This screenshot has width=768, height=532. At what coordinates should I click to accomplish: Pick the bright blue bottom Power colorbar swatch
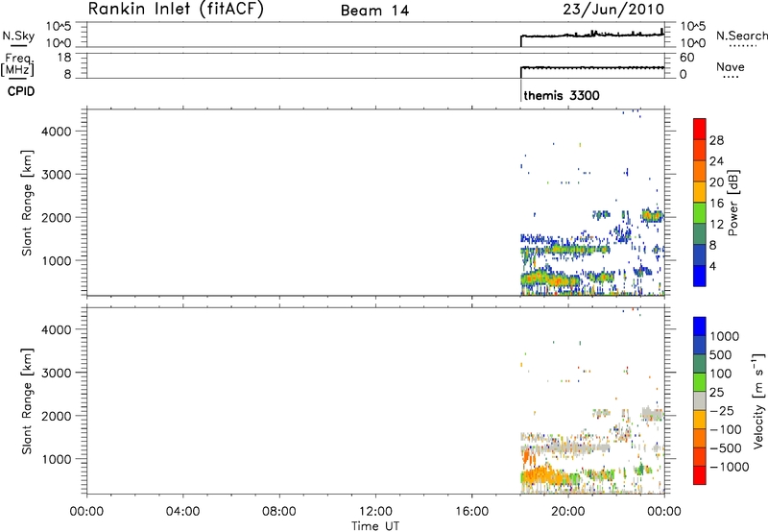point(700,276)
